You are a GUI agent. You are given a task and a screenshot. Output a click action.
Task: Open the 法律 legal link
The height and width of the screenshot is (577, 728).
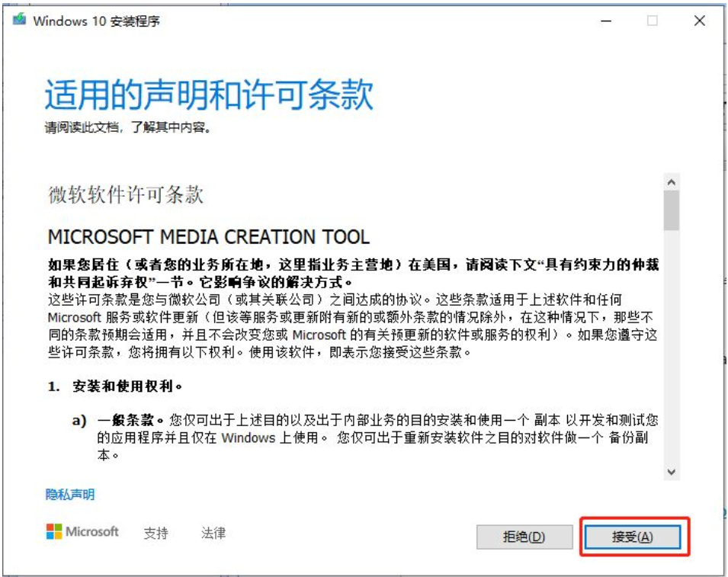tap(213, 533)
